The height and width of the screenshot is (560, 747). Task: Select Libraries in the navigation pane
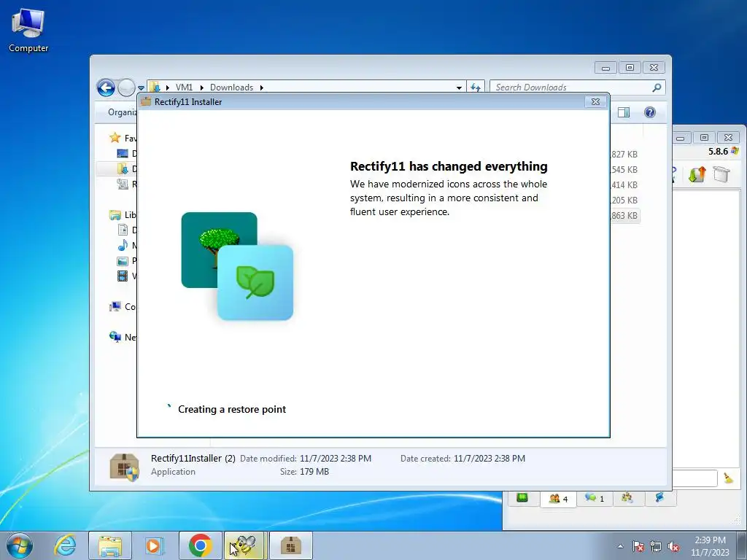point(123,215)
